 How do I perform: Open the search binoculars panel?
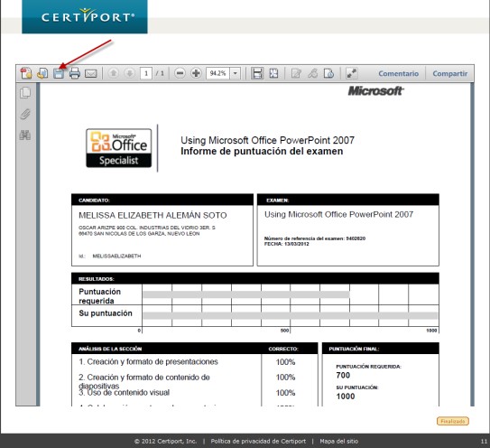pos(25,135)
